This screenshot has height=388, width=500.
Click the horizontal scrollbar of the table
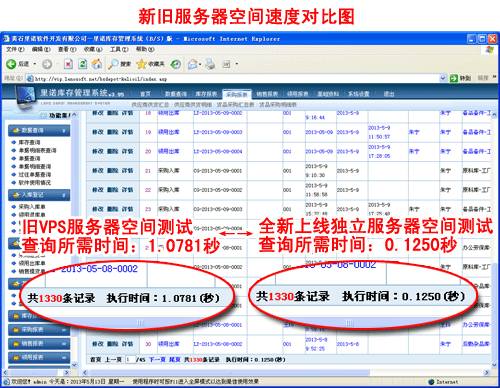point(286,372)
